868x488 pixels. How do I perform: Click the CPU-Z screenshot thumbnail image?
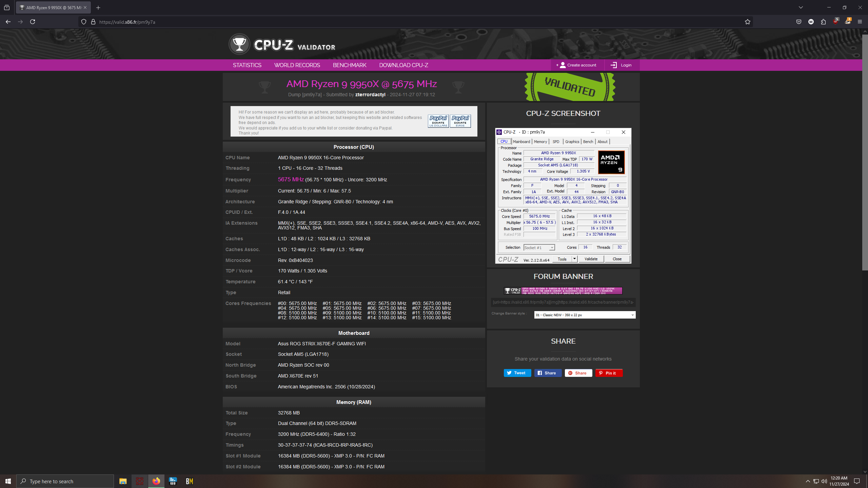563,196
